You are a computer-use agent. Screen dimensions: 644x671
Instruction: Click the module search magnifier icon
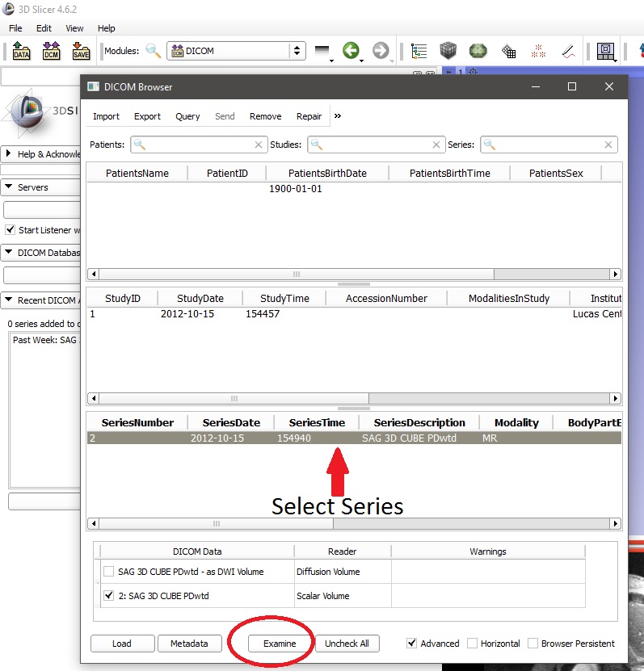[153, 51]
